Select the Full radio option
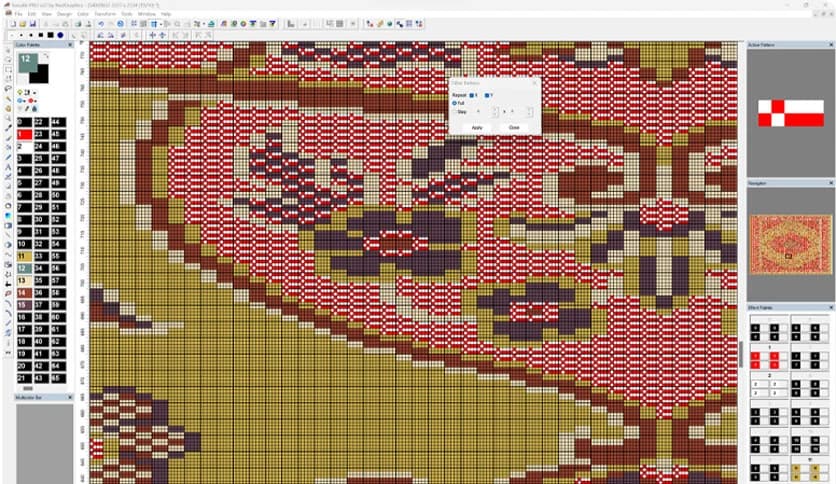Screen dimensions: 836x484 tap(454, 103)
